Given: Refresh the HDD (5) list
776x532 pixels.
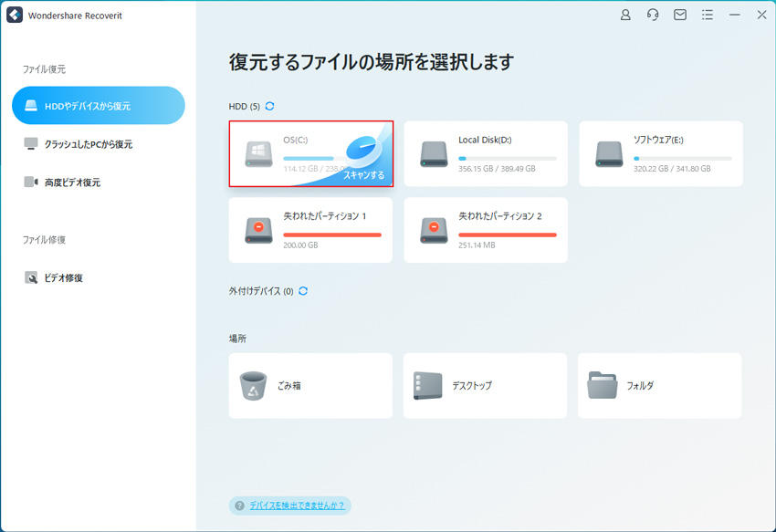Looking at the screenshot, I should 269,106.
